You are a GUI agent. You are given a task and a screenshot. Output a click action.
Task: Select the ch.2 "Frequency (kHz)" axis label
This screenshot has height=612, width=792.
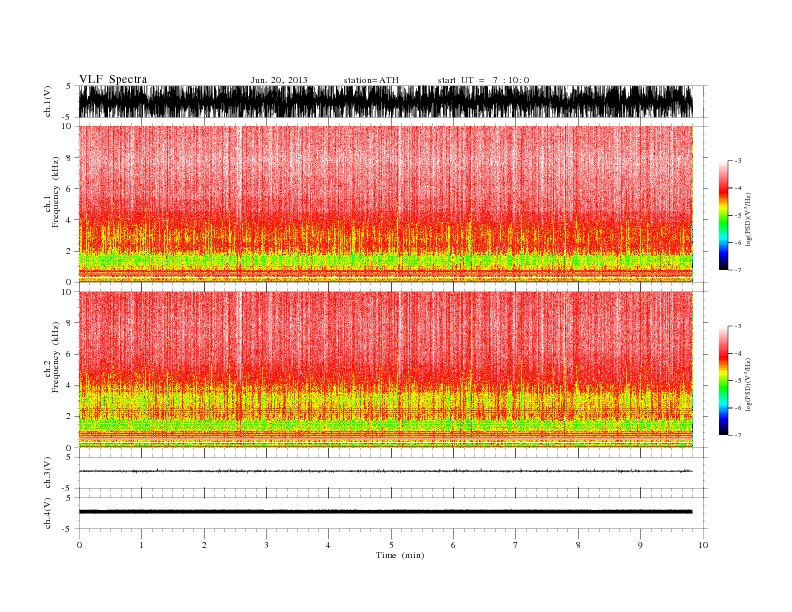point(55,357)
